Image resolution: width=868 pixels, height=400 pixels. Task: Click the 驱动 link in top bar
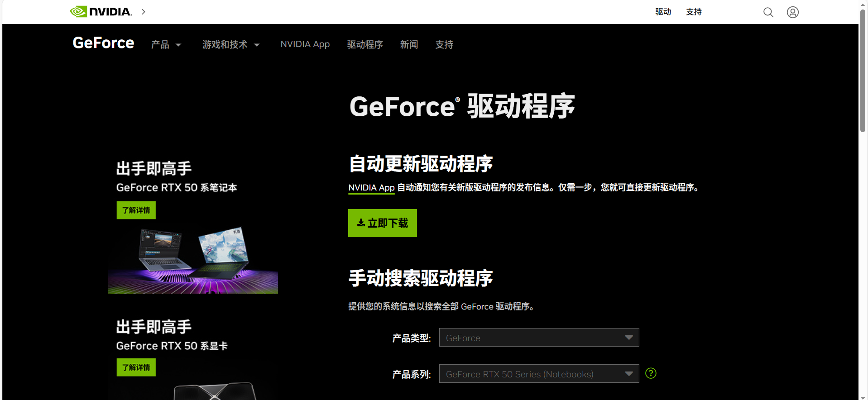[663, 12]
